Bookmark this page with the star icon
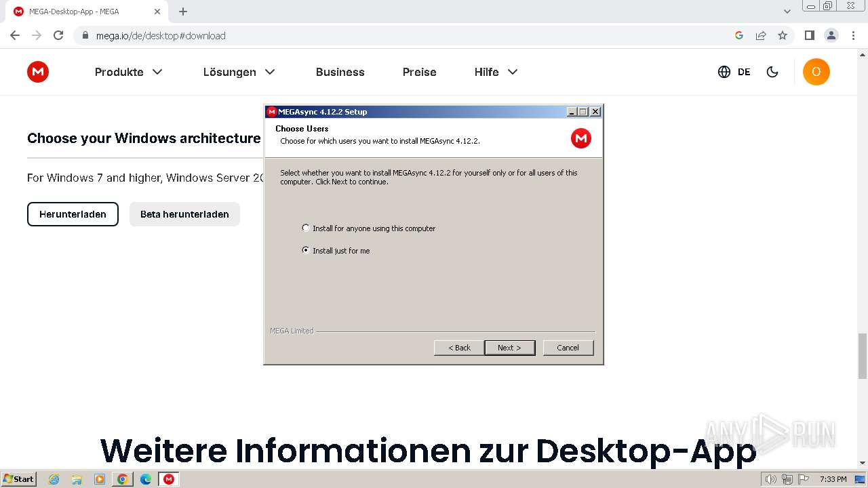This screenshot has width=868, height=488. point(783,35)
